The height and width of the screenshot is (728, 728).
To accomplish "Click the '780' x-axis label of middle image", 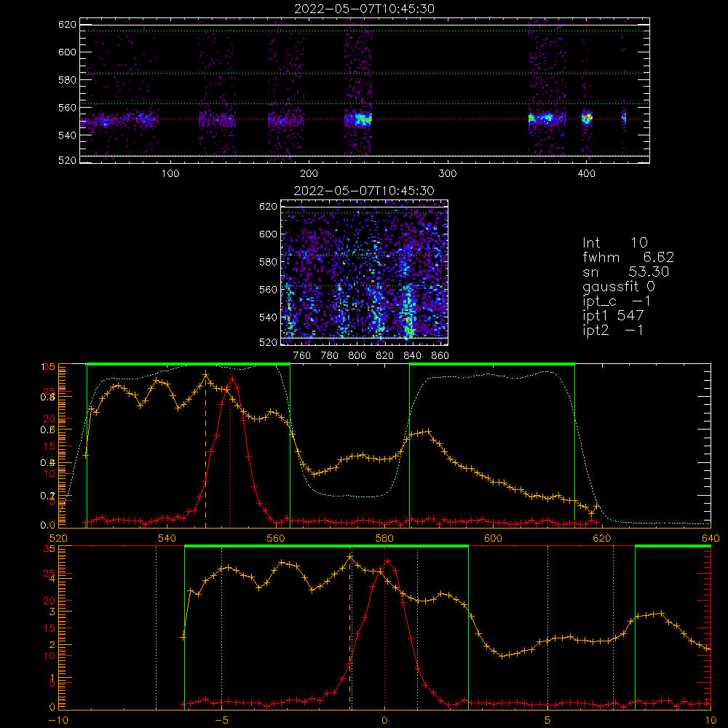I will (330, 356).
